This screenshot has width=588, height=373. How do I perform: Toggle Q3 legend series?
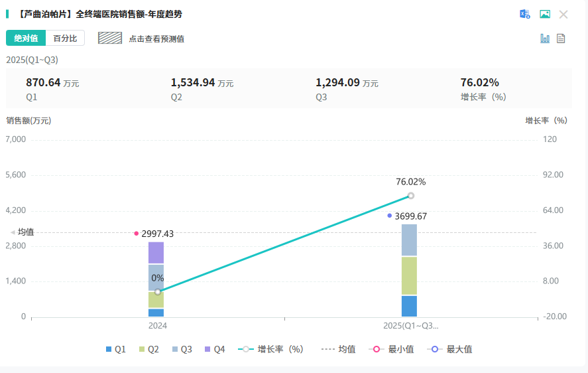(x=182, y=349)
